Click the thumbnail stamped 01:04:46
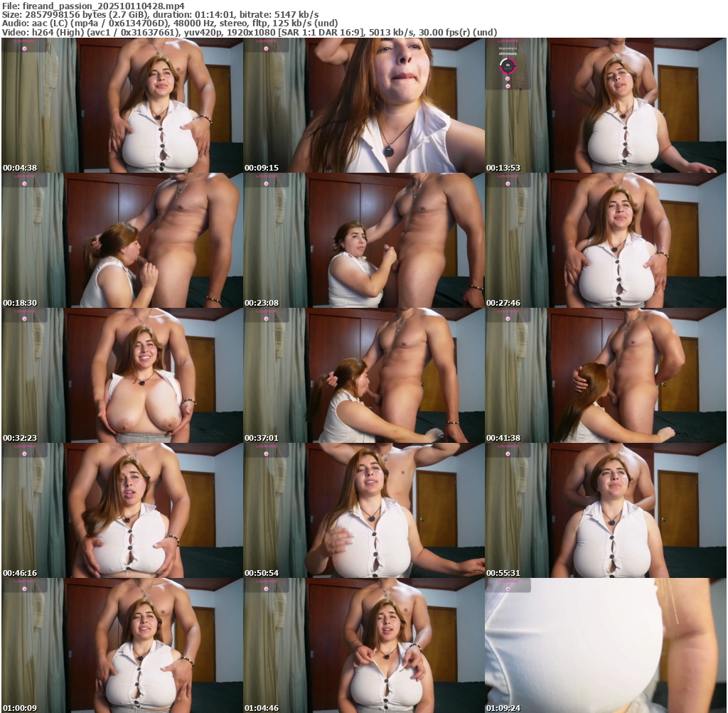This screenshot has height=713, width=728. click(x=364, y=645)
